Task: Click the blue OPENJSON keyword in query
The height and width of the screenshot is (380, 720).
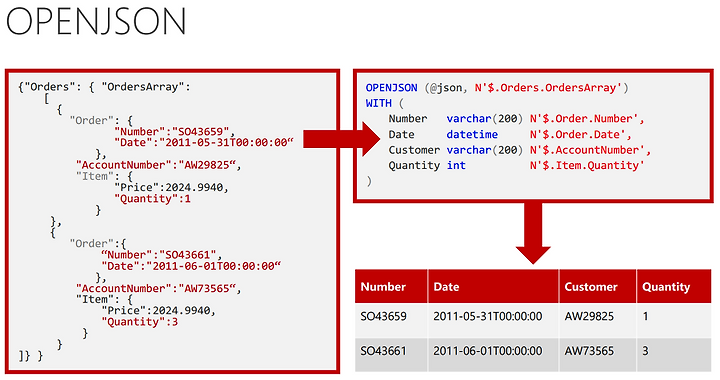Action: pos(392,88)
